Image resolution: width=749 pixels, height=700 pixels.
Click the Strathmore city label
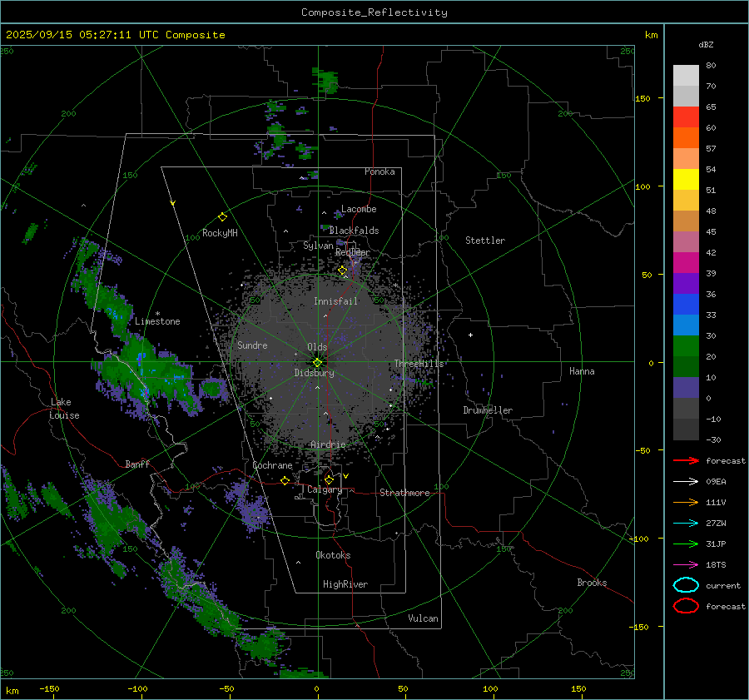click(x=404, y=493)
